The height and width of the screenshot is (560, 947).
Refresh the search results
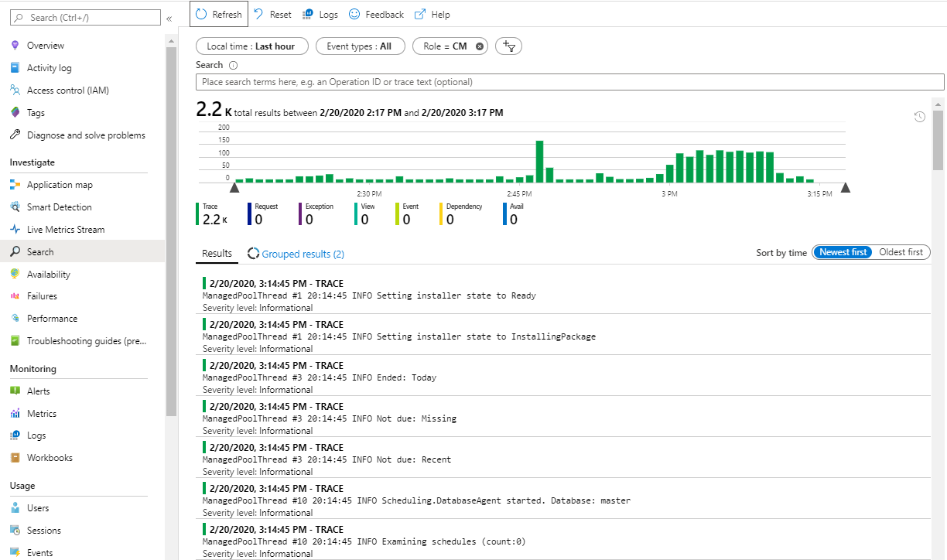coord(218,14)
